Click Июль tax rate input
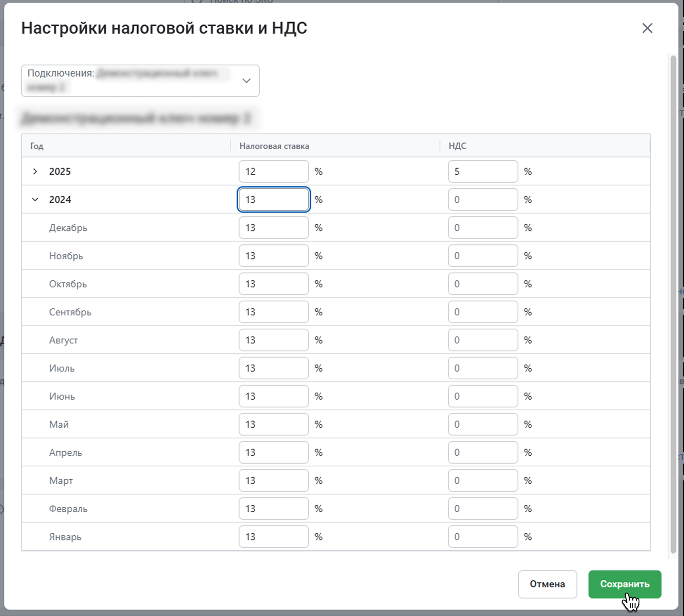 pyautogui.click(x=273, y=368)
